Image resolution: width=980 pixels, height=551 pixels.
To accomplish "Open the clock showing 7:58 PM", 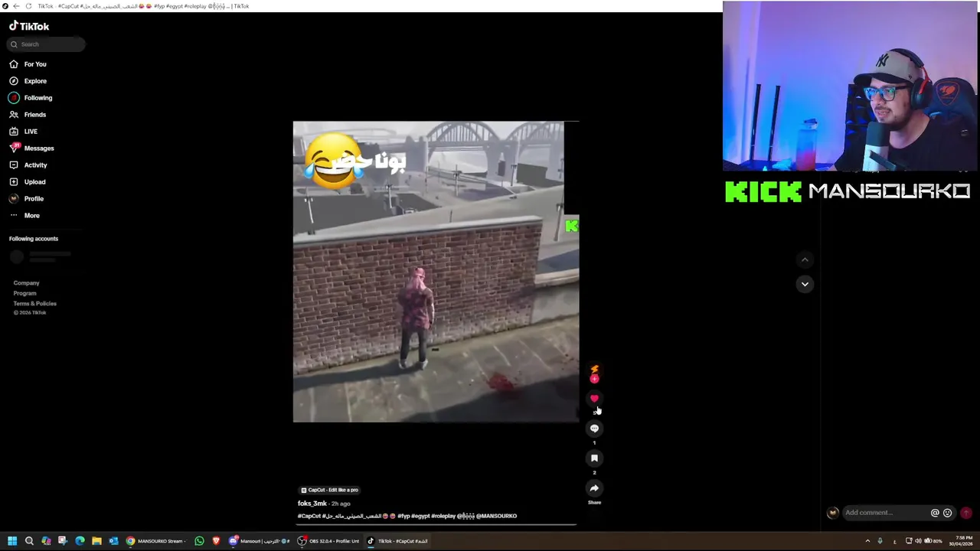I will (960, 541).
